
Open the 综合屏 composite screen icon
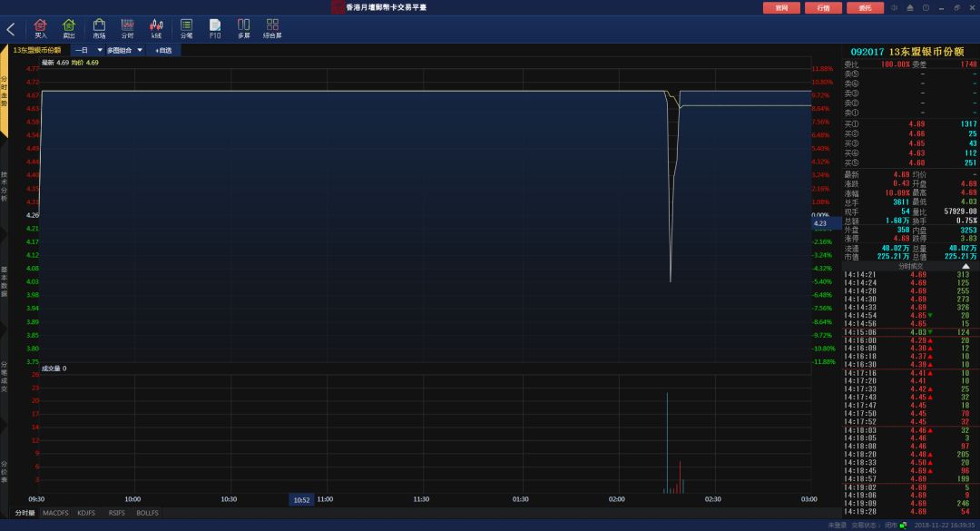point(272,28)
